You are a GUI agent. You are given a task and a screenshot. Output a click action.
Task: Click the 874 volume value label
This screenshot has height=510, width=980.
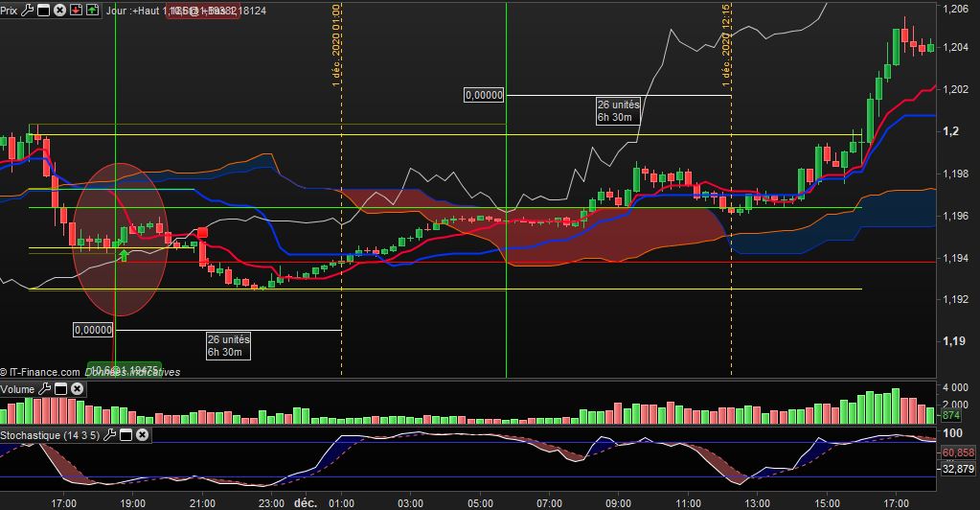click(x=951, y=415)
